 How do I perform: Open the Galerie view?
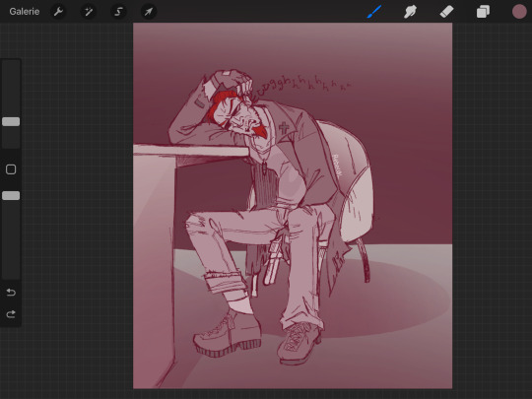(24, 12)
